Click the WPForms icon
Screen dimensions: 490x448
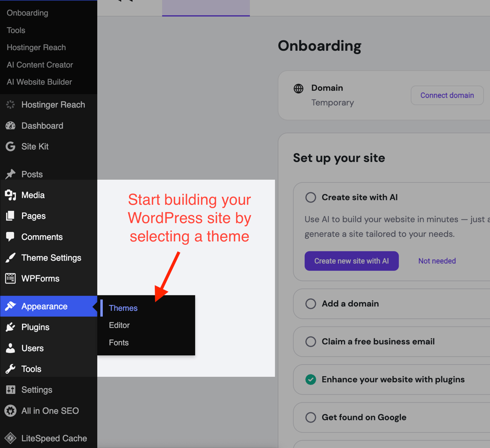(x=11, y=278)
